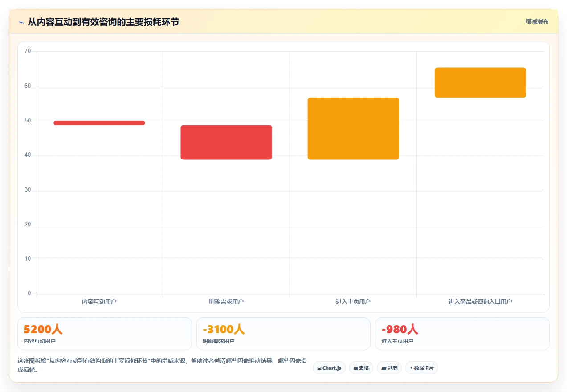The image size is (567, 392).
Task: Click the orange 进入主页用户 bar
Action: [x=353, y=128]
